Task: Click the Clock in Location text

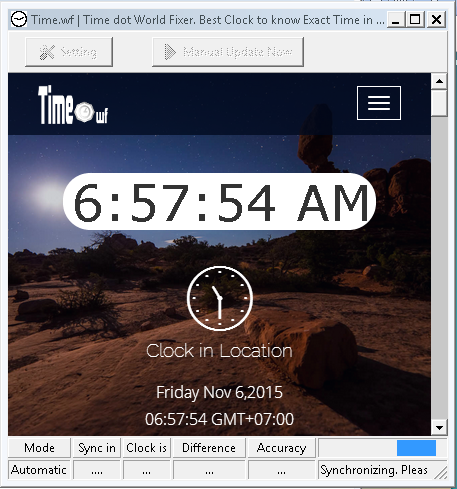Action: point(219,351)
